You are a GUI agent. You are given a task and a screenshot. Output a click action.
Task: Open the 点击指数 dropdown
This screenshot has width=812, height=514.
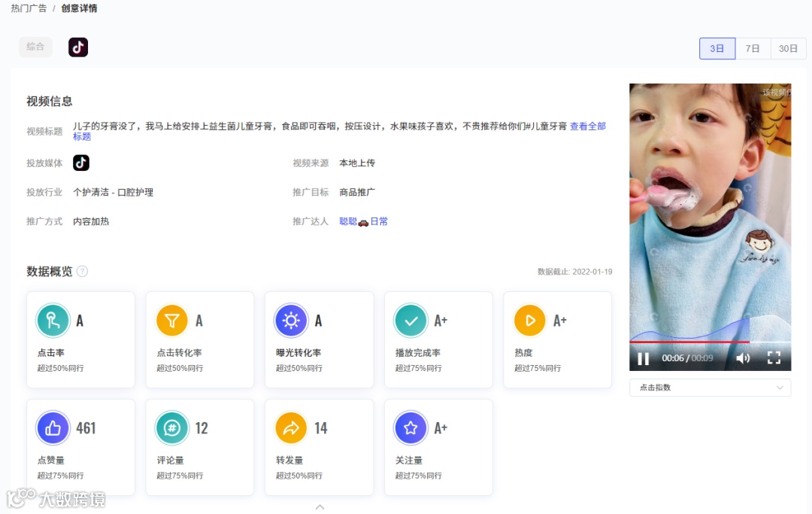pyautogui.click(x=709, y=388)
